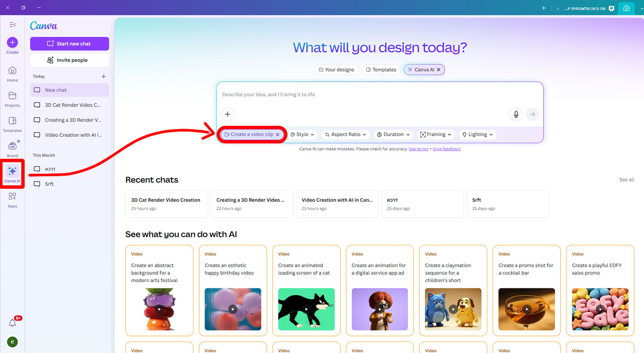Go to Home in the sidebar

pos(12,74)
